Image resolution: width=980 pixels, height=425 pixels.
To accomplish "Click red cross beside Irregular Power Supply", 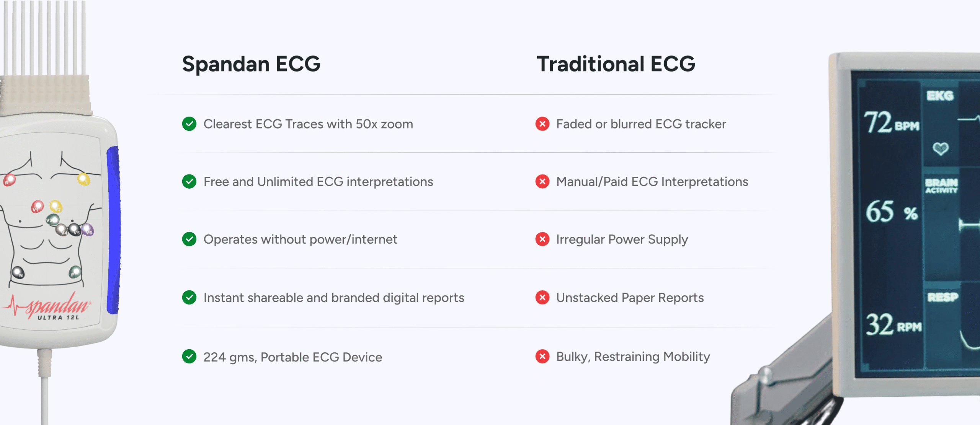I will (x=542, y=239).
